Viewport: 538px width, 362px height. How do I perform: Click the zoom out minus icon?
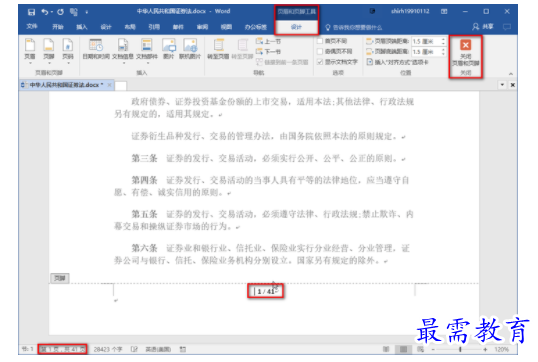click(433, 349)
